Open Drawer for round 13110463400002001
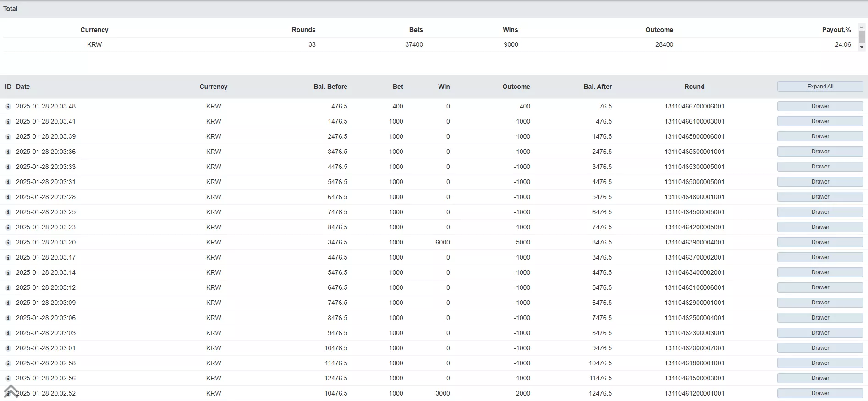Image resolution: width=868 pixels, height=401 pixels. tap(820, 272)
